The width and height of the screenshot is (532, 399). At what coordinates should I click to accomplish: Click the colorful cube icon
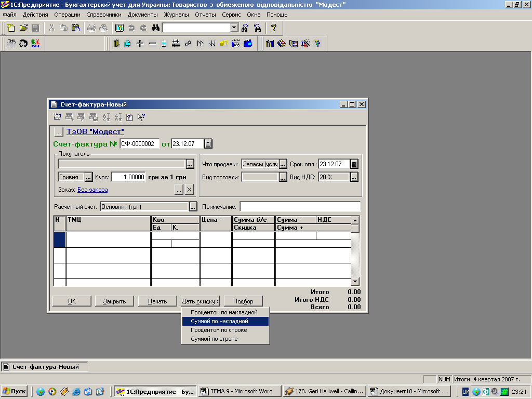(282, 44)
